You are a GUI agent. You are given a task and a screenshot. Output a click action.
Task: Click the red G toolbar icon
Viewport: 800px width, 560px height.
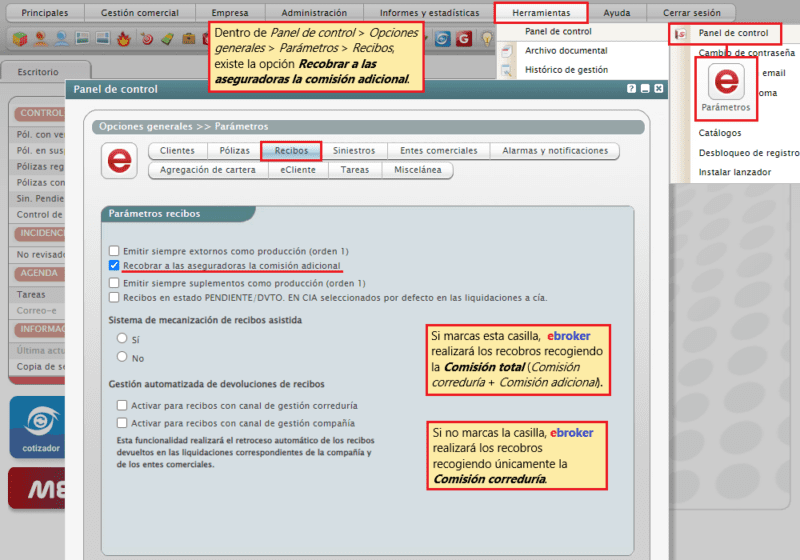[x=464, y=39]
